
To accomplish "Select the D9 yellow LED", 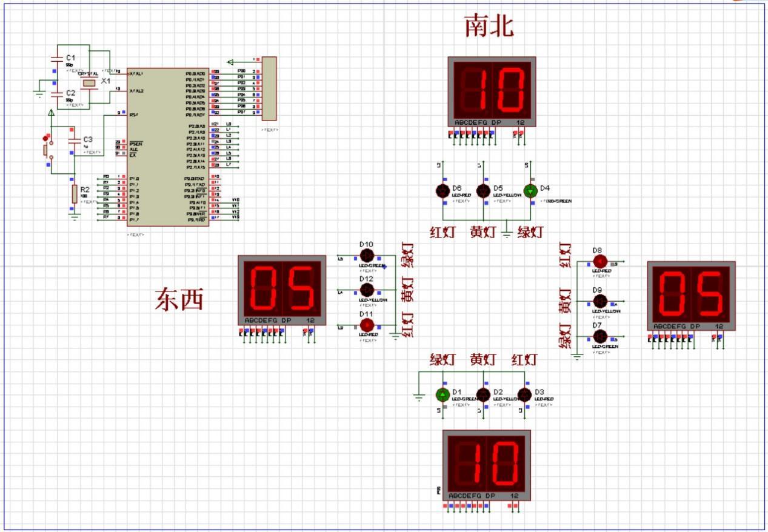I will coord(599,301).
